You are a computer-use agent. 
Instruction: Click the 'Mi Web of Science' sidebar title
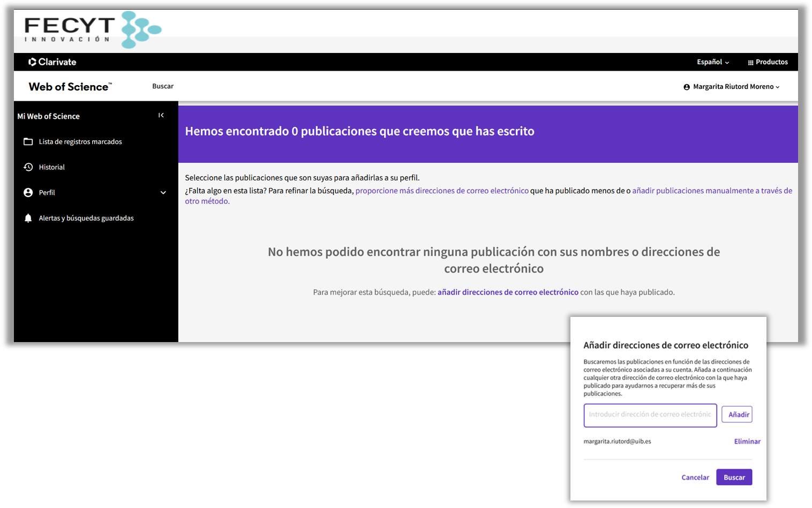48,116
